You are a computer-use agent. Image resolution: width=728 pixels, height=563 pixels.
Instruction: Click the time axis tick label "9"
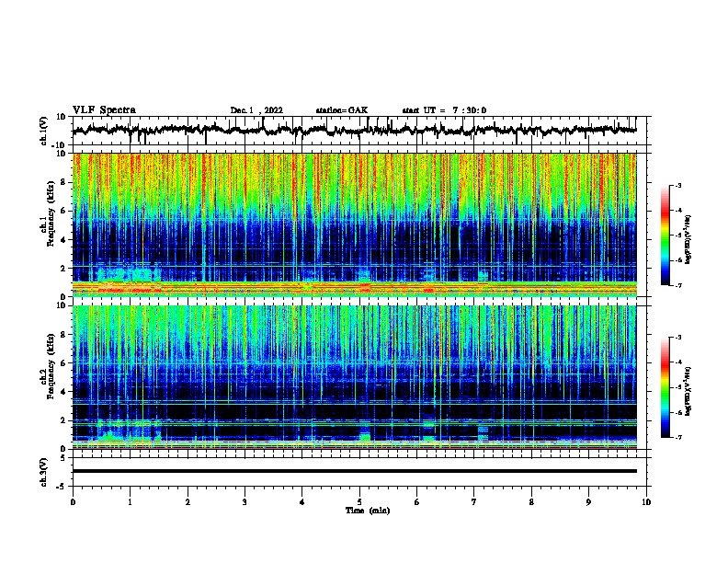coord(588,502)
